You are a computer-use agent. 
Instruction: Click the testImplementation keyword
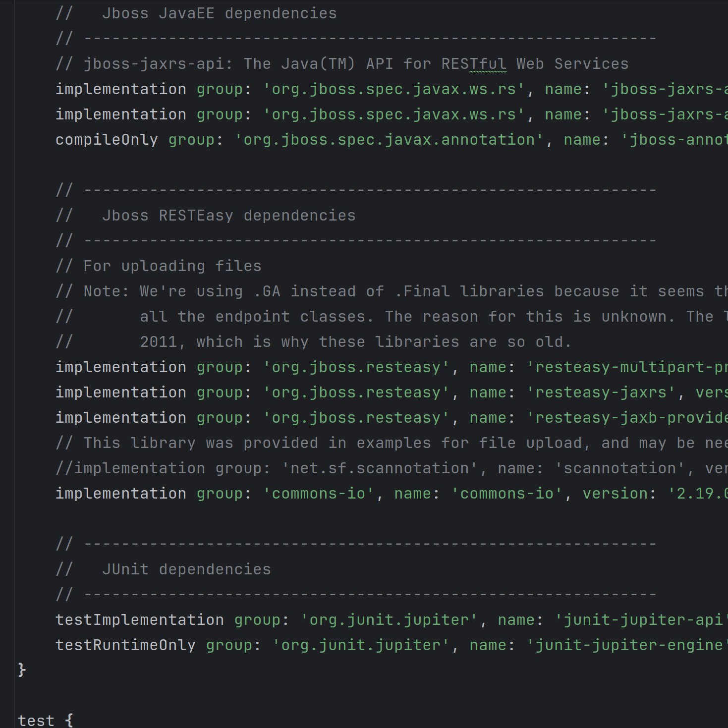click(x=139, y=620)
